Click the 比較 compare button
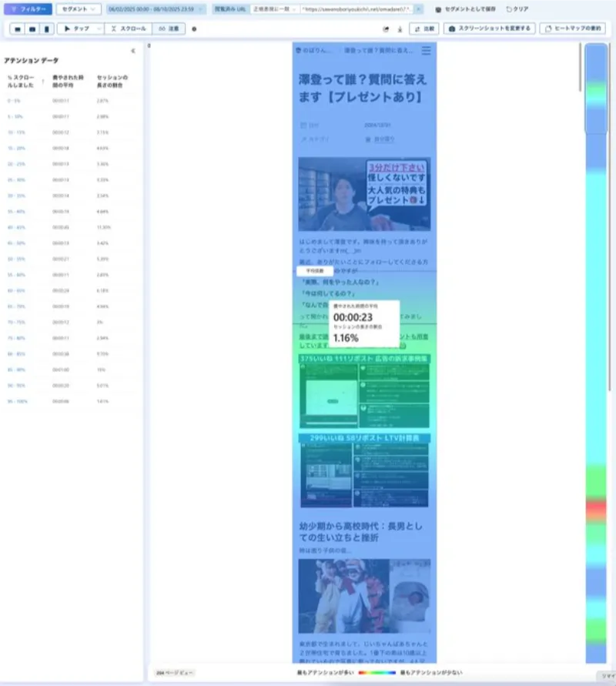The image size is (616, 686). [x=424, y=29]
